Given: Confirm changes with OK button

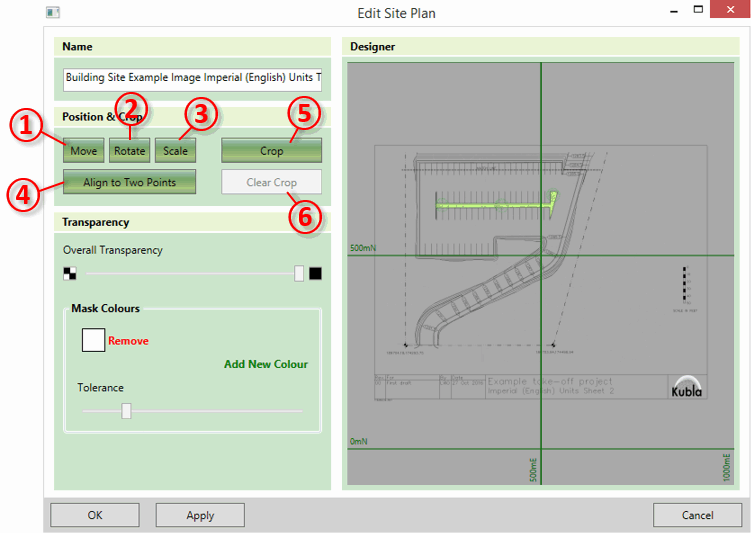Looking at the screenshot, I should coord(95,515).
